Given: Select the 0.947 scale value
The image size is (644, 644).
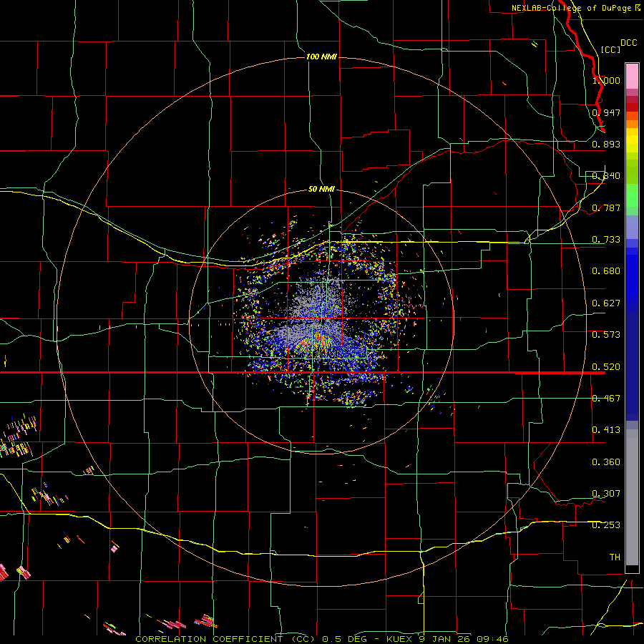Looking at the screenshot, I should coord(606,112).
